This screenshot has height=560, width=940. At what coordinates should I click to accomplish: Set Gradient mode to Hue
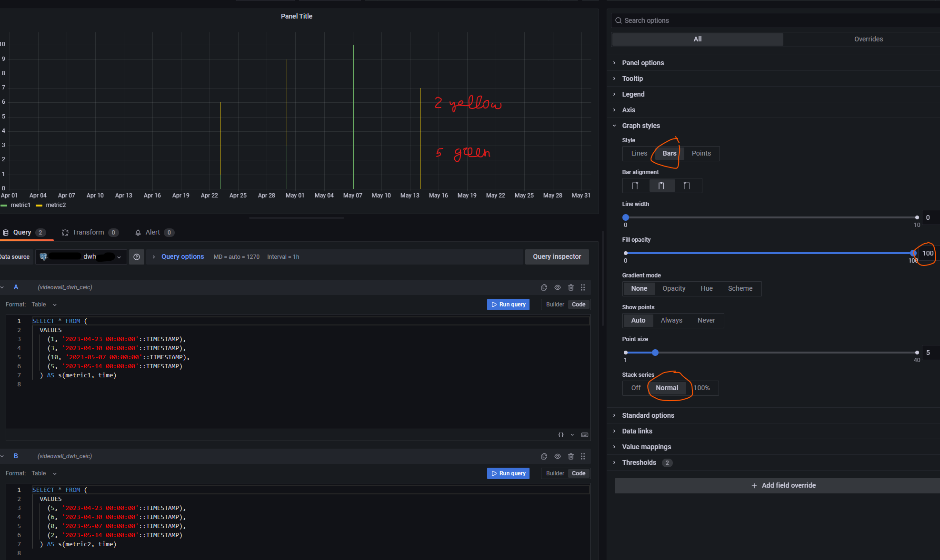(x=707, y=288)
